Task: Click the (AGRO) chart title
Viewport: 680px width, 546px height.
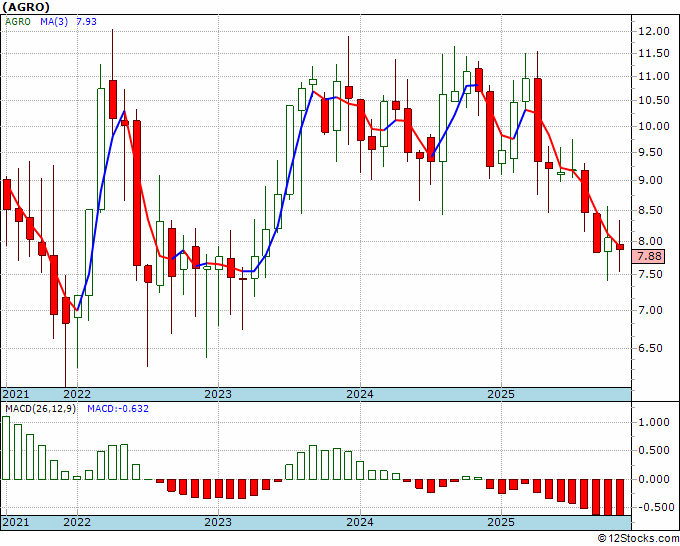Action: pyautogui.click(x=26, y=7)
